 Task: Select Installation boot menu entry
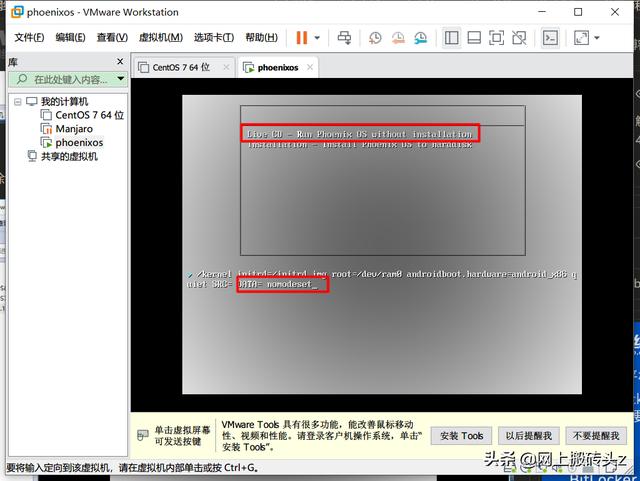[360, 145]
